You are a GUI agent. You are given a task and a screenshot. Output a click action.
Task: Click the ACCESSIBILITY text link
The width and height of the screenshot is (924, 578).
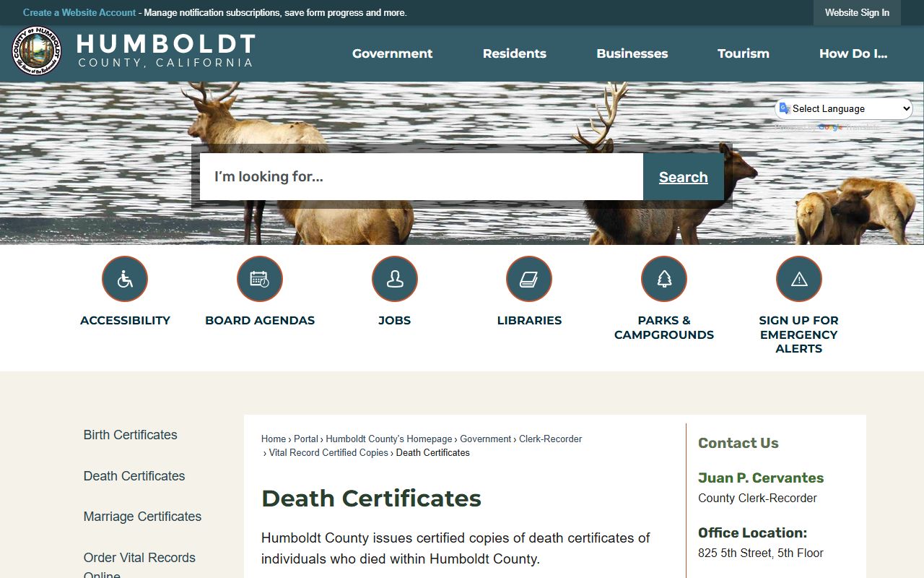tap(125, 321)
